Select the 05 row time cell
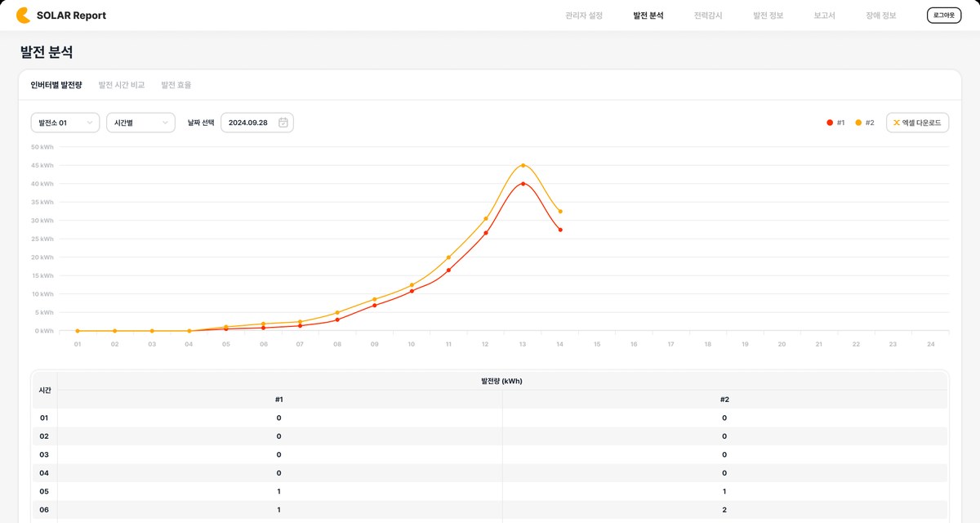This screenshot has width=980, height=523. point(45,491)
